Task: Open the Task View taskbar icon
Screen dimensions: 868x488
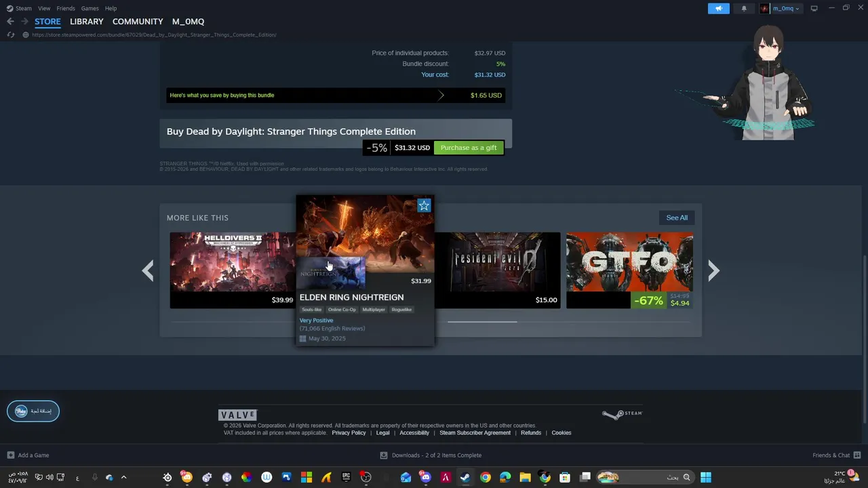Action: (585, 477)
